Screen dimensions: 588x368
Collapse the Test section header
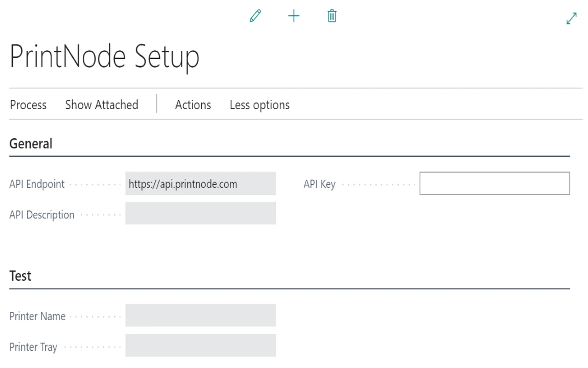click(x=20, y=276)
